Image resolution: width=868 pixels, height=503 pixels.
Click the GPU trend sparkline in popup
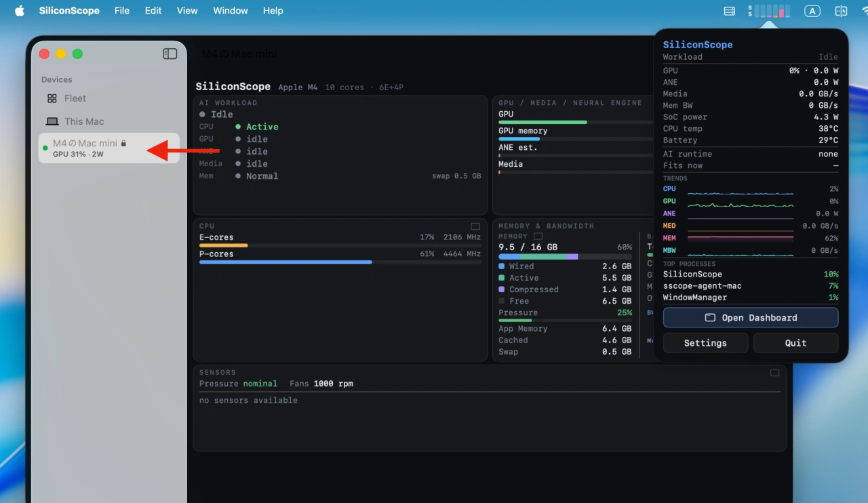click(x=741, y=204)
